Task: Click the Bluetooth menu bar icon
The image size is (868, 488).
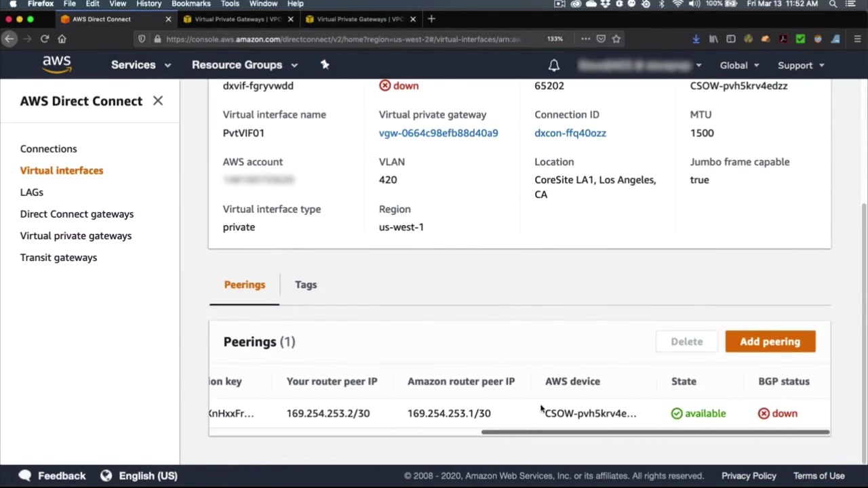Action: 662,4
